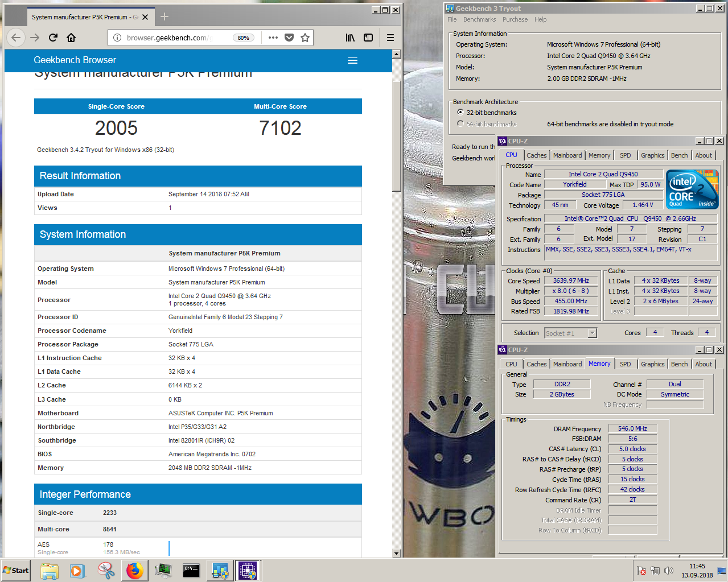Open page actions three-dot menu

[x=273, y=38]
